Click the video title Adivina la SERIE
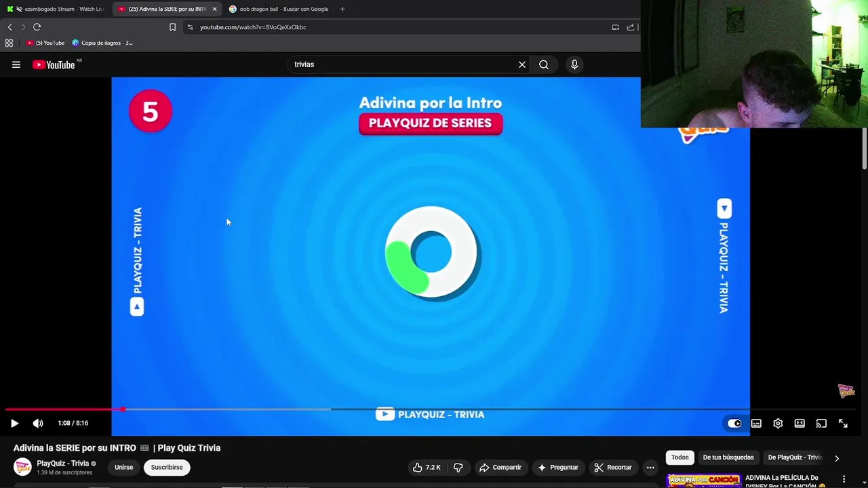 coord(117,448)
